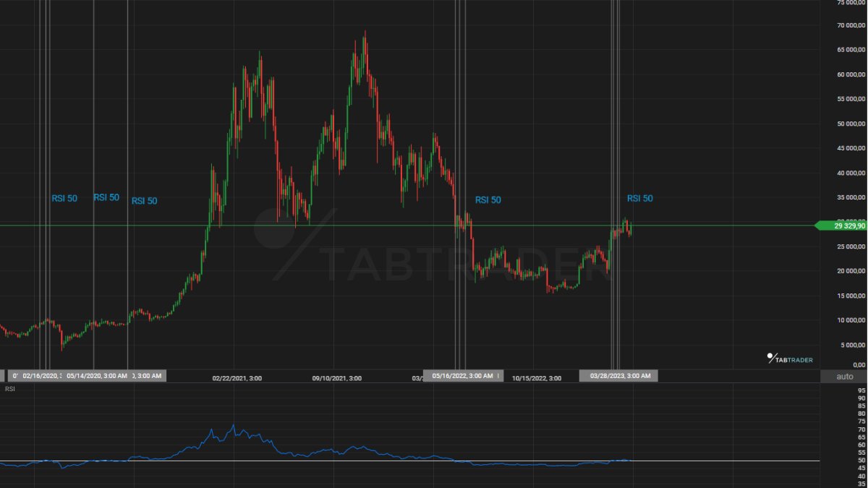Screen dimensions: 868x488
Task: Click the 10/15/2022, 3:00 time axis label
Action: tap(537, 378)
